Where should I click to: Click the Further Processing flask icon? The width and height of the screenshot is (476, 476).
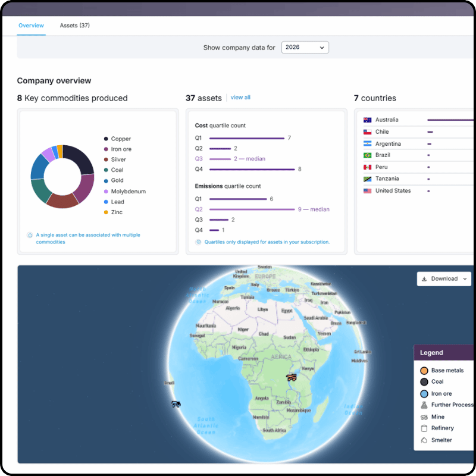coord(424,405)
